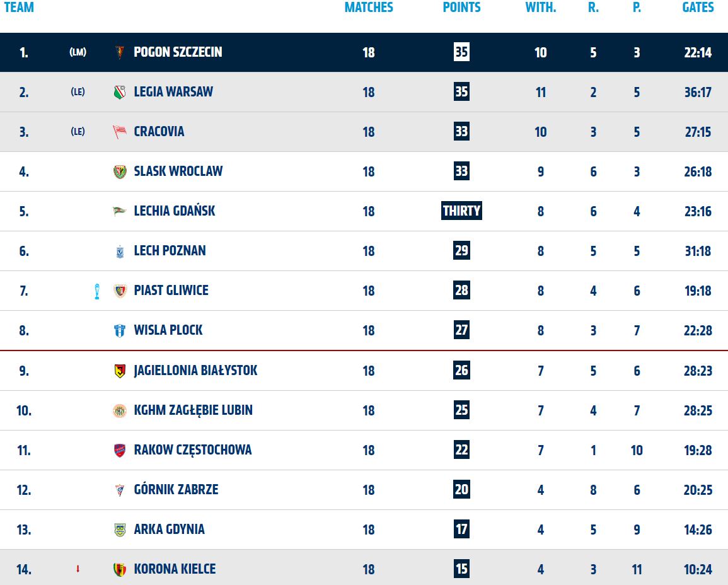The width and height of the screenshot is (728, 585).
Task: Click the Legia Warsaw club crest
Action: pos(120,92)
